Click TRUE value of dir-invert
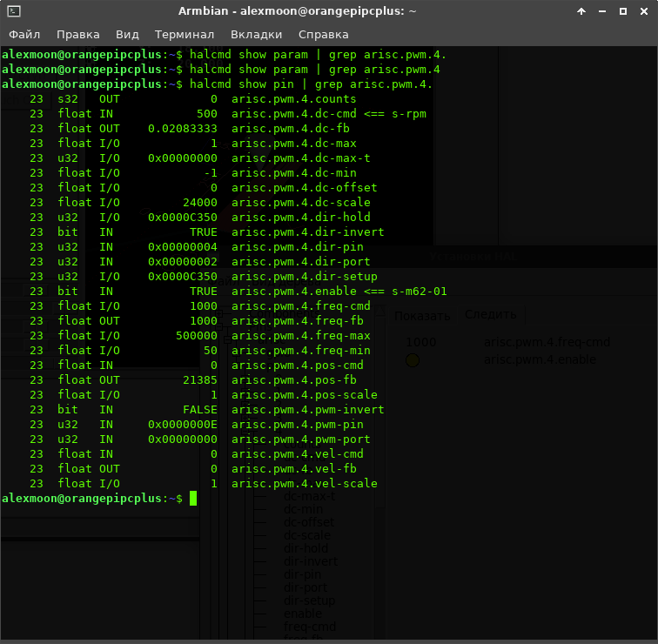The image size is (658, 644). [x=204, y=232]
